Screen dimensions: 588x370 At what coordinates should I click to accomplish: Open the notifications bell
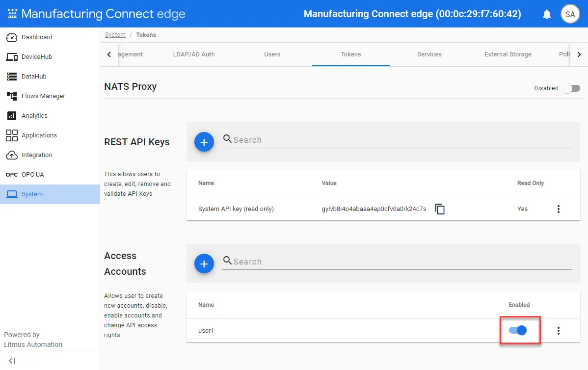click(x=547, y=14)
